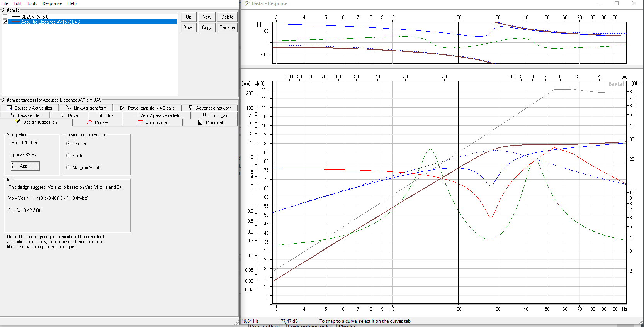Open the Box tab
644x327 pixels.
[x=105, y=115]
